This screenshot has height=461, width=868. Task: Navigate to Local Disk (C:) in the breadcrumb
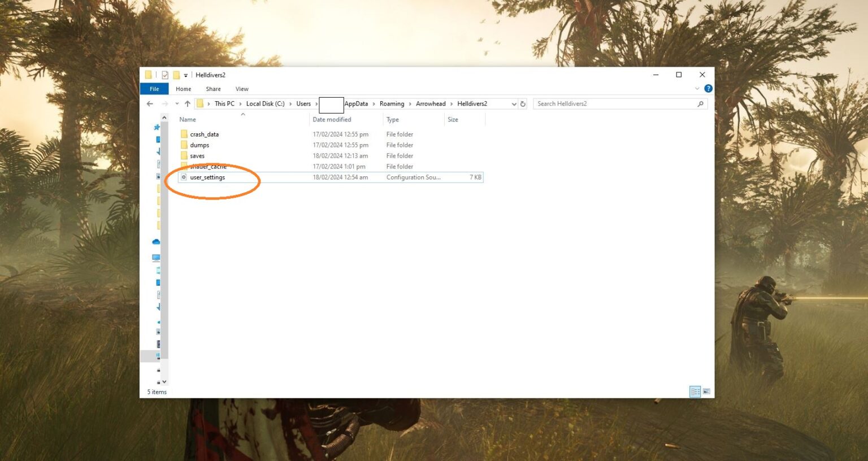[x=265, y=104]
